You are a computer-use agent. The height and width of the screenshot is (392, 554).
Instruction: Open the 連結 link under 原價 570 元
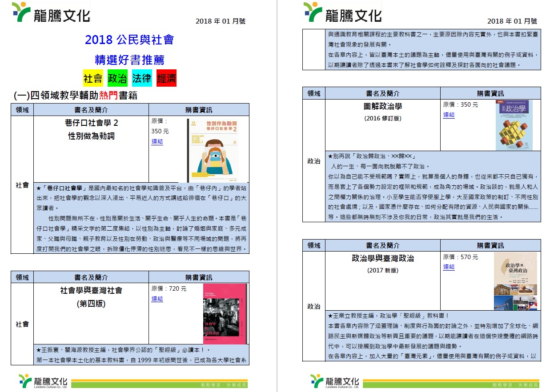pos(449,267)
